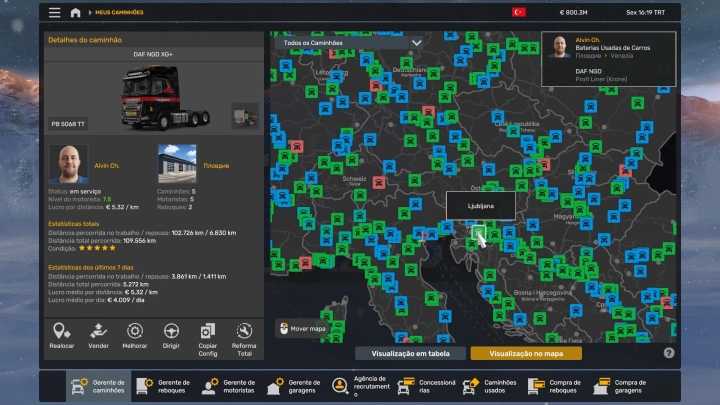Click the Detalhes do caminhão heading
Image resolution: width=720 pixels, height=405 pixels.
[85, 40]
